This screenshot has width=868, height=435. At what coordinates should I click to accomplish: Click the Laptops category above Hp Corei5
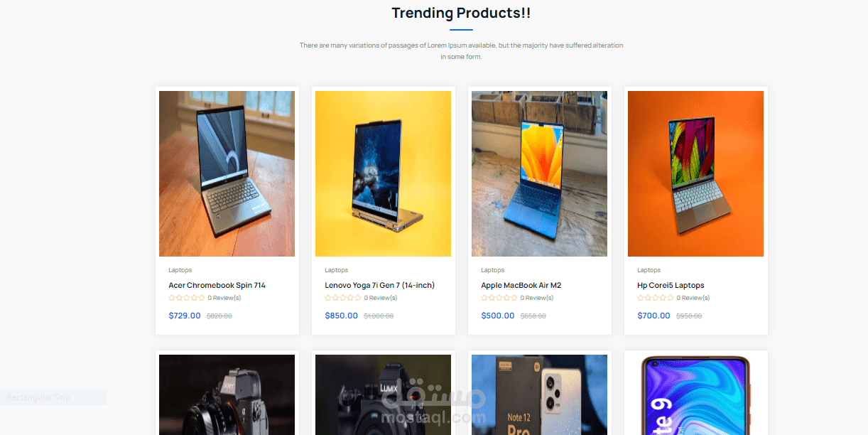tap(649, 270)
